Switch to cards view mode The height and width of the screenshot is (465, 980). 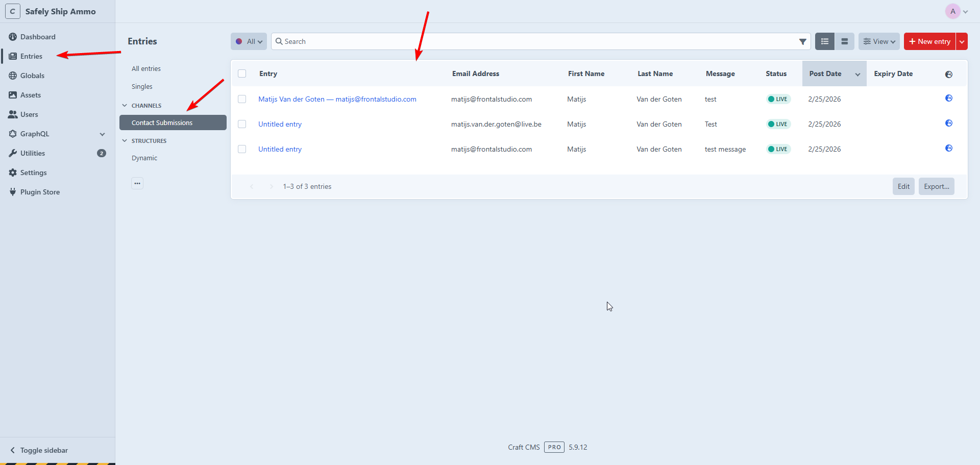point(845,41)
